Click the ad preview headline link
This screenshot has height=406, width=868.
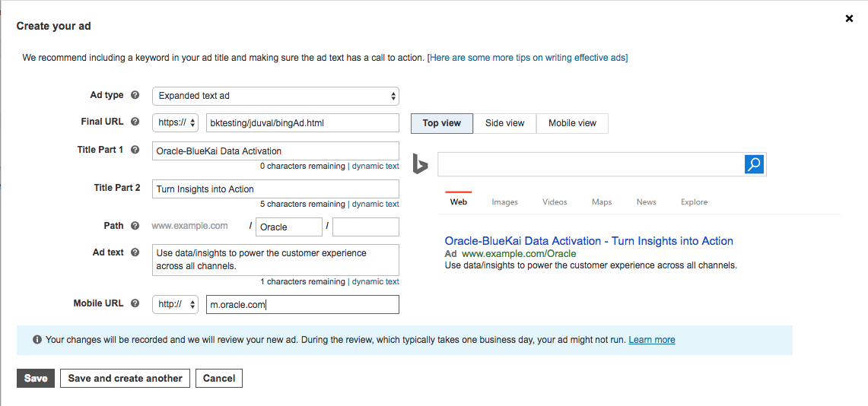589,241
